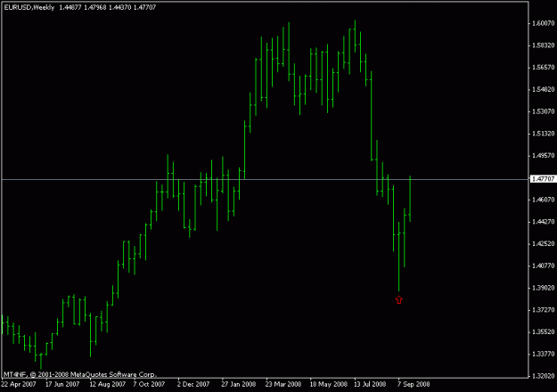
Task: Click the 17 Jun 2007 date label
Action: click(x=62, y=384)
